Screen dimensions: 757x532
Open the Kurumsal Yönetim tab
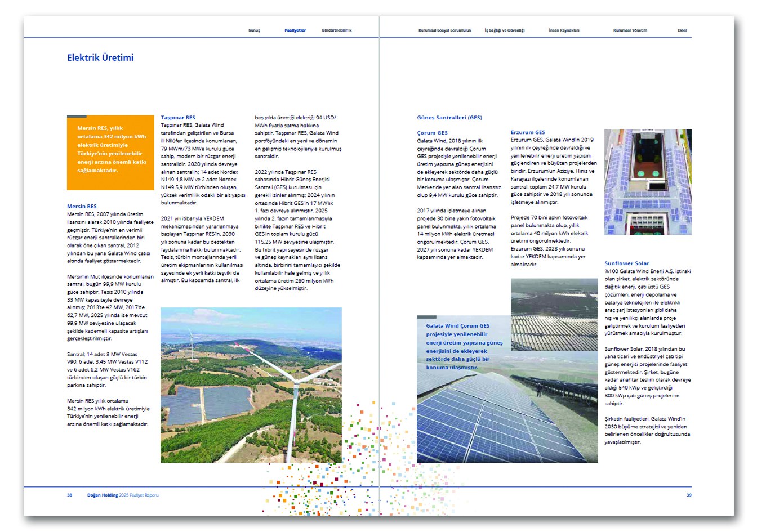pyautogui.click(x=630, y=30)
